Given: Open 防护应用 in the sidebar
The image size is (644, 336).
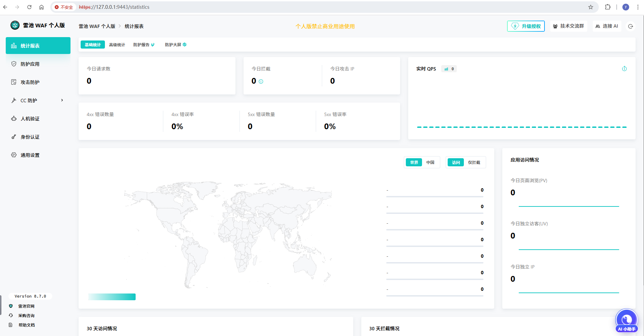Looking at the screenshot, I should [38, 64].
